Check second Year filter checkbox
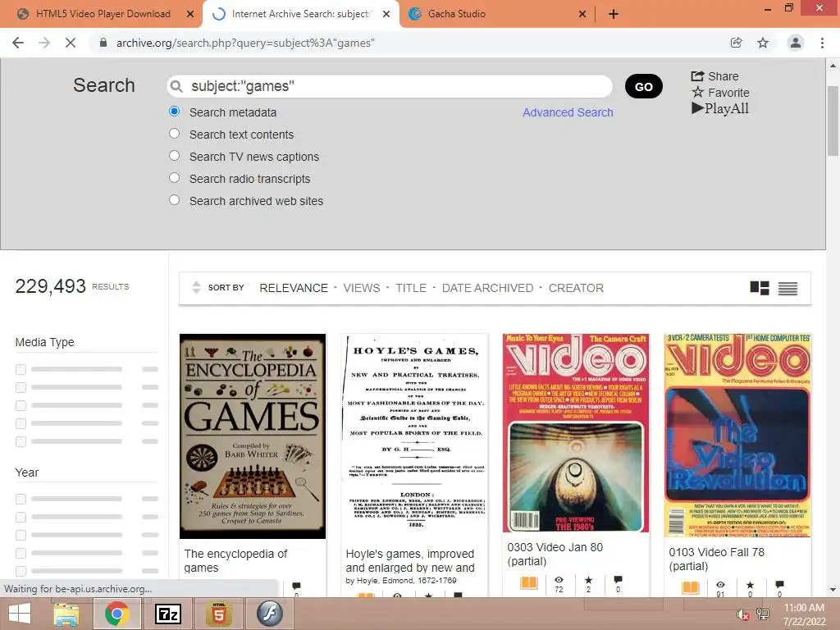This screenshot has height=630, width=840. tap(21, 517)
